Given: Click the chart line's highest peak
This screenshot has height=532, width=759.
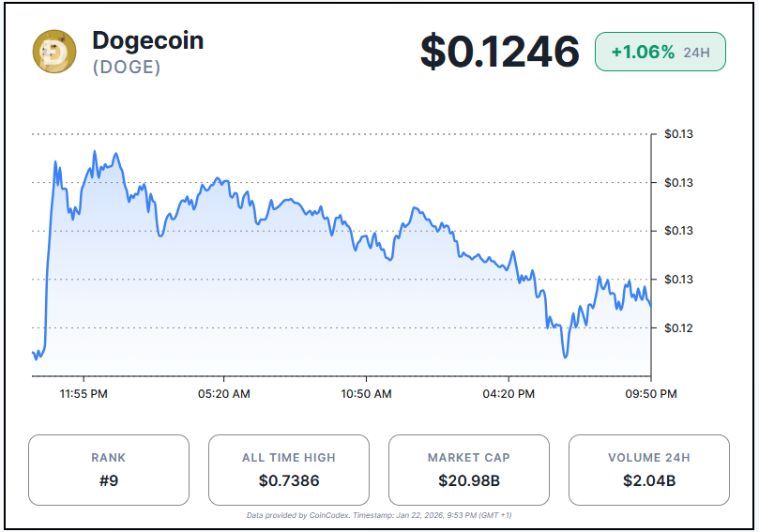Looking at the screenshot, I should 95,151.
